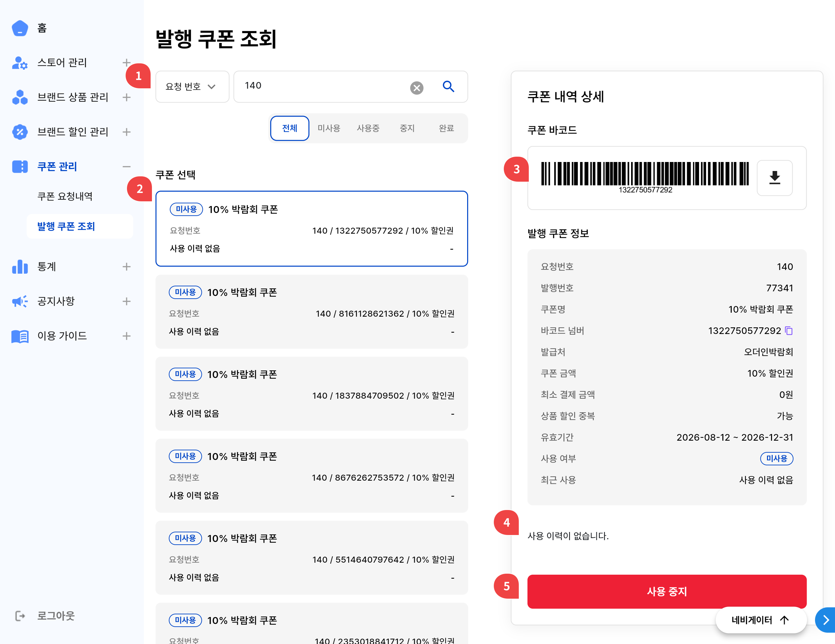Expand the 브랜드 상품 관리 menu
Screen dimensions: 835x644
(x=127, y=97)
